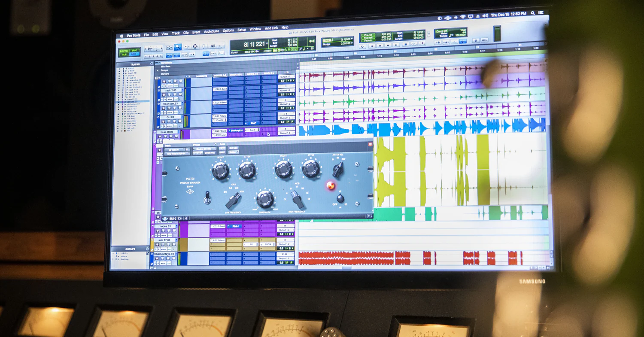Click the Record transport button
644x337 pixels.
click(x=422, y=43)
